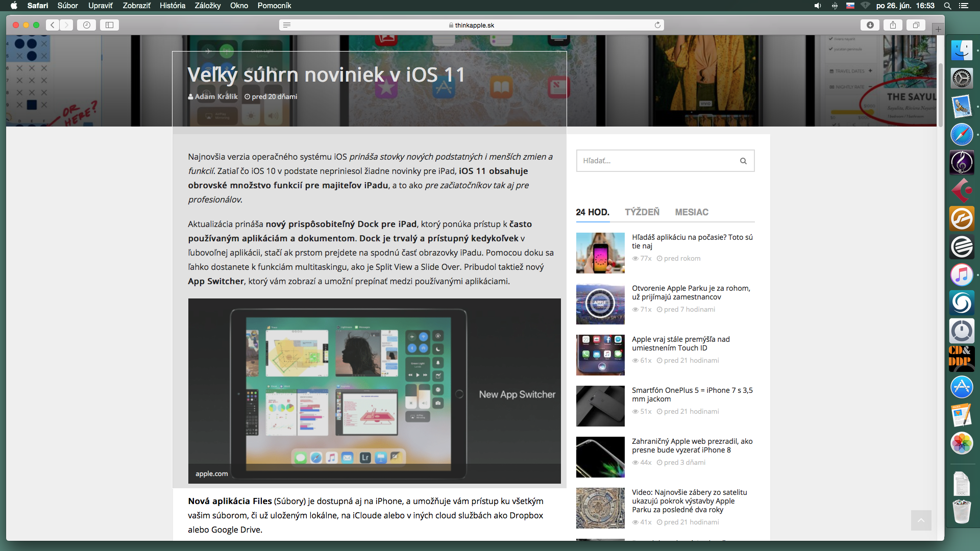Open article about Touch ID placement
The height and width of the screenshot is (551, 980).
click(x=680, y=343)
